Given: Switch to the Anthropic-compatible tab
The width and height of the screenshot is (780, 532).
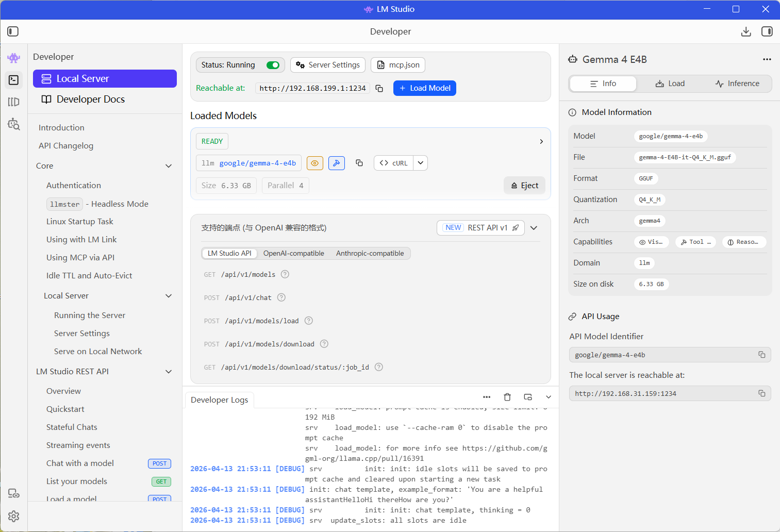Looking at the screenshot, I should [370, 253].
